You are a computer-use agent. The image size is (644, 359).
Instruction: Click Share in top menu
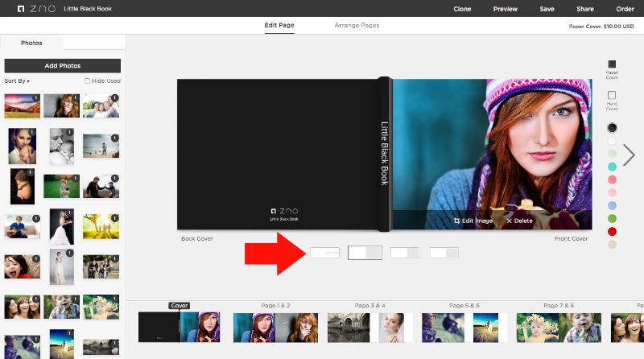(x=585, y=9)
